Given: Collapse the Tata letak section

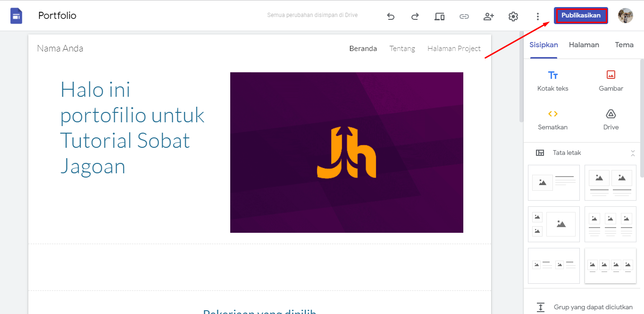Looking at the screenshot, I should 633,153.
